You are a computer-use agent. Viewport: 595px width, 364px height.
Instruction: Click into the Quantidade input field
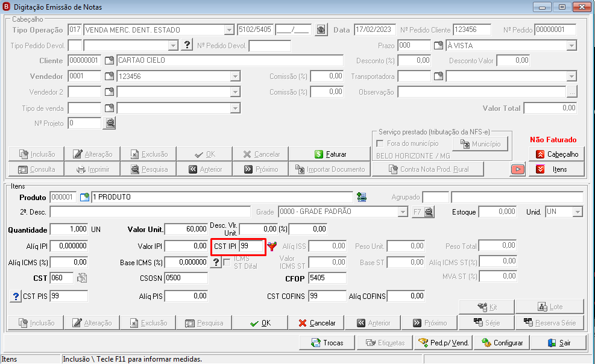point(69,230)
